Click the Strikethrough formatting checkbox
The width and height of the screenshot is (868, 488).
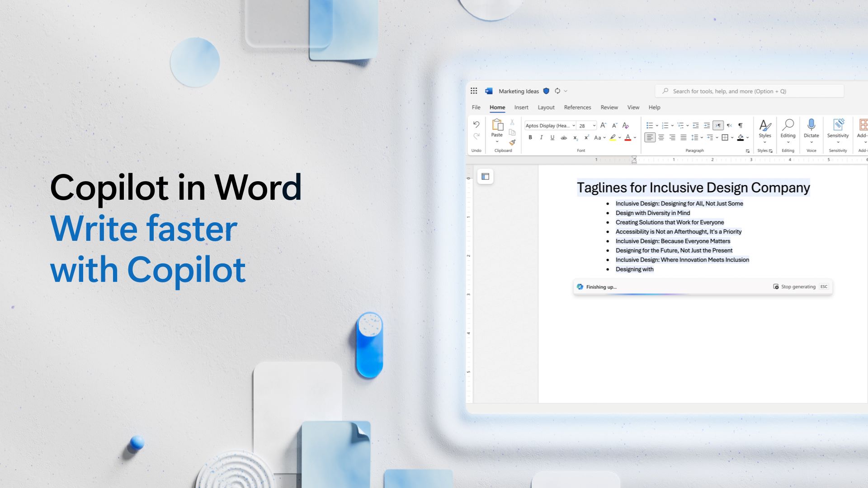pyautogui.click(x=563, y=137)
